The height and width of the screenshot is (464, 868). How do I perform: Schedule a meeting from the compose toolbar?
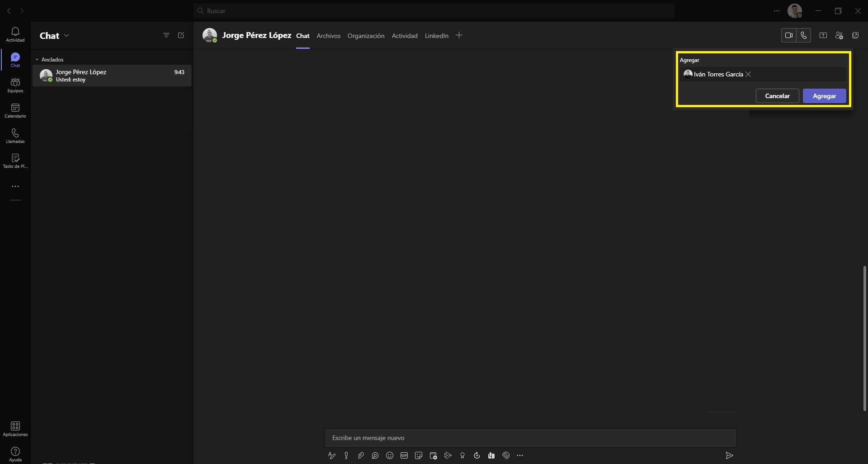click(x=433, y=455)
